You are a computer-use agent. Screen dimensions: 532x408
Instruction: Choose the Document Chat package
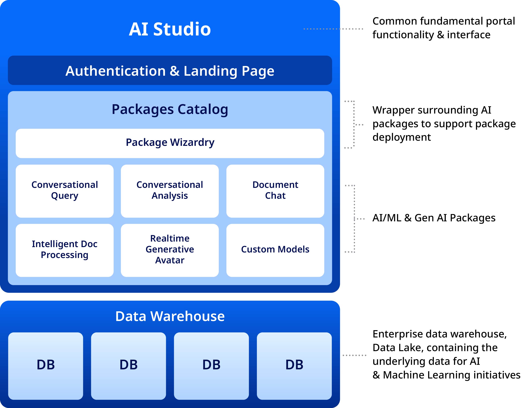[x=275, y=191]
